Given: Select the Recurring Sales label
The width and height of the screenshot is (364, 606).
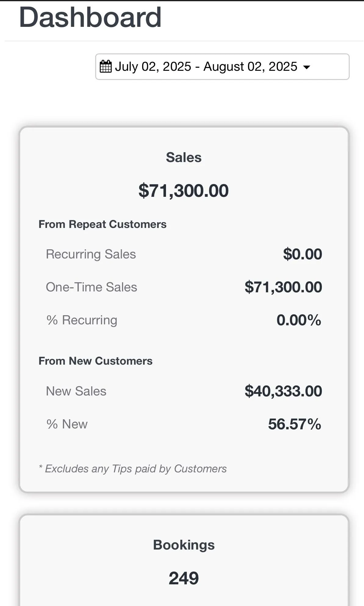Looking at the screenshot, I should click(91, 254).
